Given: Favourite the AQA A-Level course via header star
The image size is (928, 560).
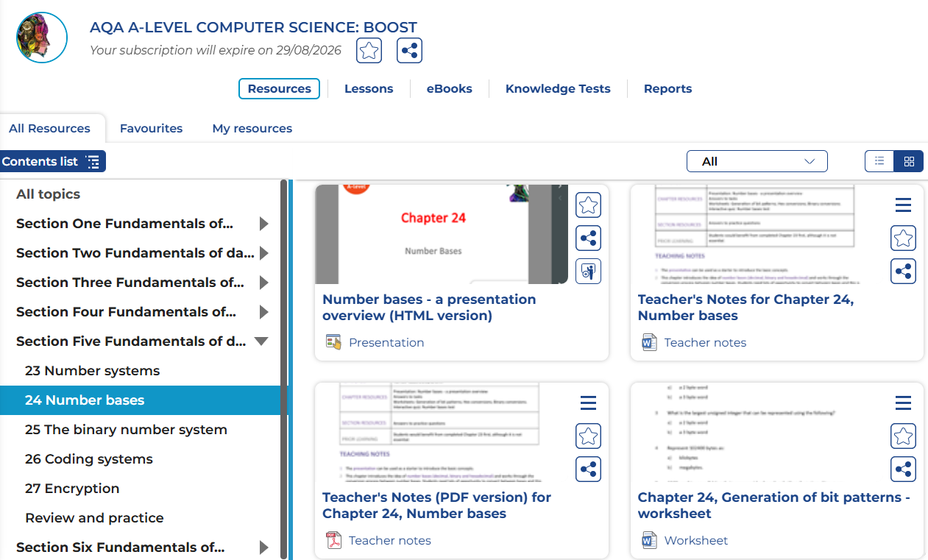Looking at the screenshot, I should [x=369, y=51].
